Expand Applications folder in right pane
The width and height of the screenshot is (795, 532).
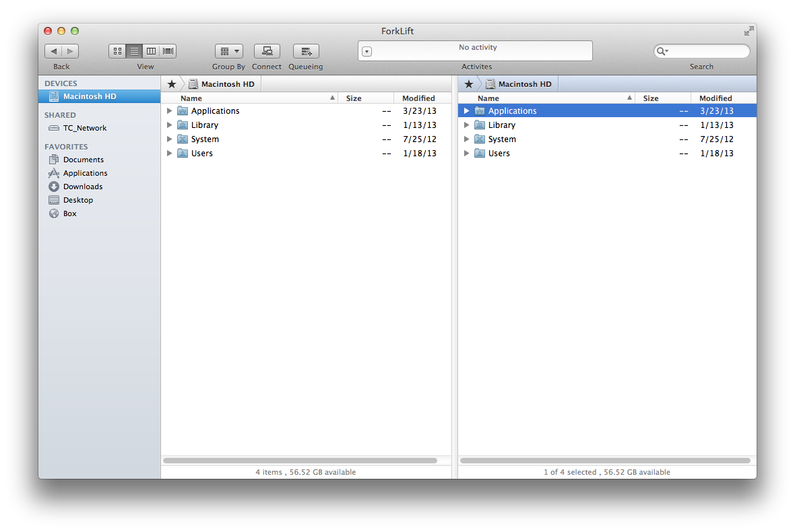click(466, 111)
